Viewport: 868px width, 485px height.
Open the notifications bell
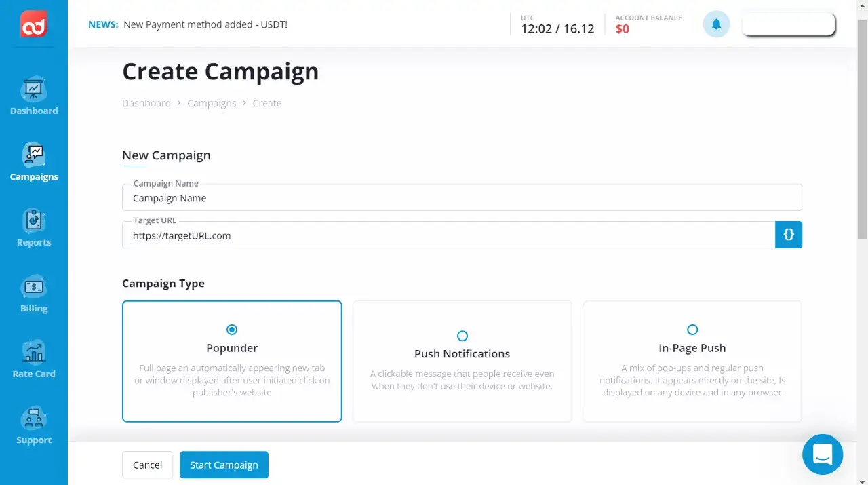click(716, 24)
